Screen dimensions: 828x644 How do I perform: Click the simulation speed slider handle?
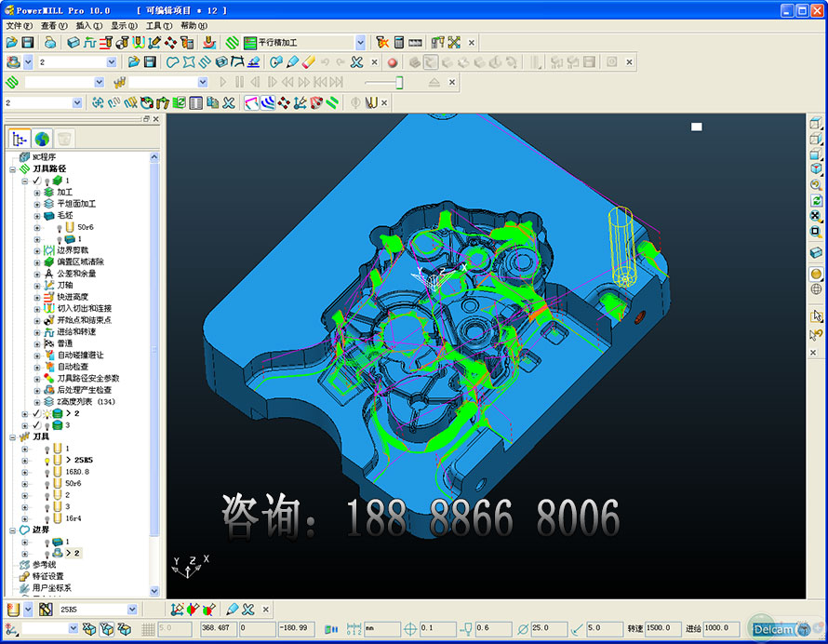[399, 83]
